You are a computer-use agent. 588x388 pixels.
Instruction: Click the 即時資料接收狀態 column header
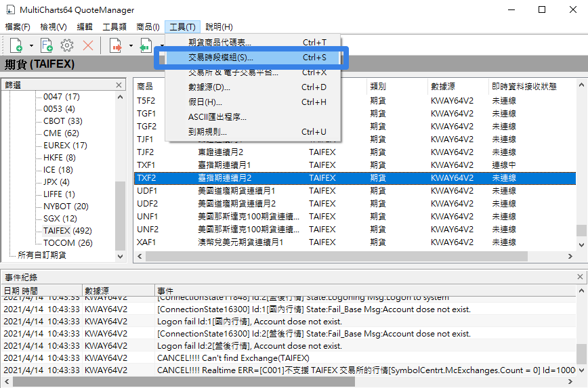pos(532,87)
